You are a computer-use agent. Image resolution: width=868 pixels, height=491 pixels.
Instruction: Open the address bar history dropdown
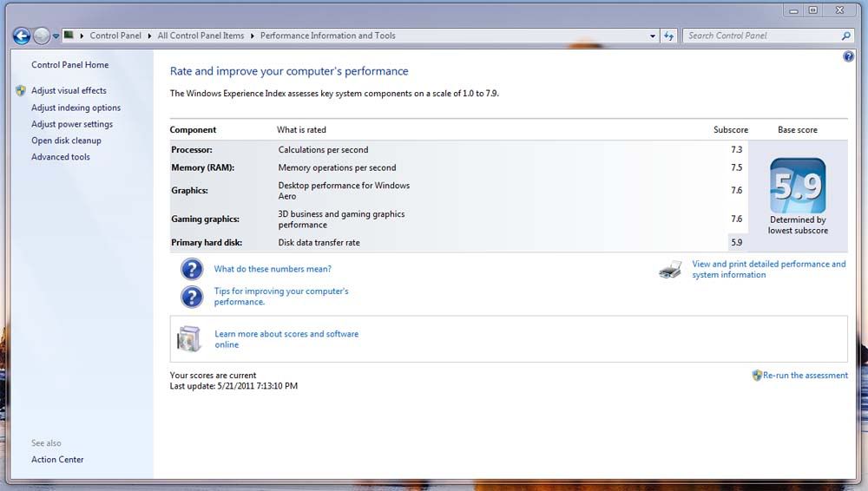click(x=653, y=36)
